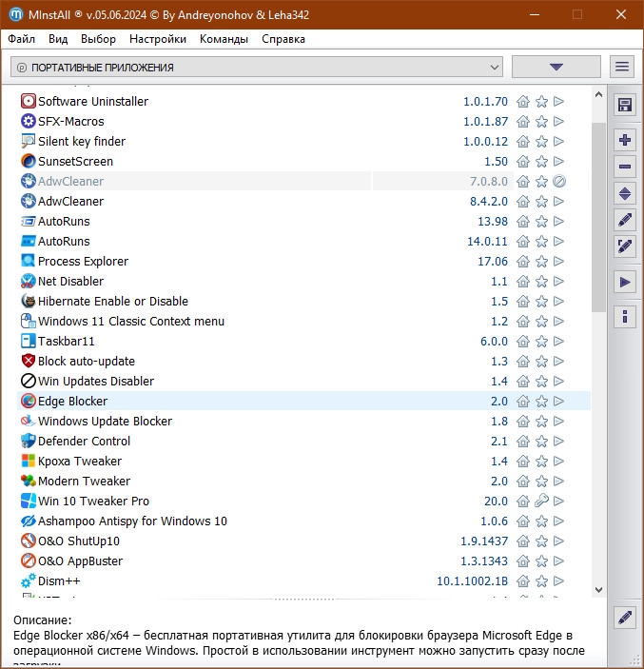Click the star icon for Win Updates Disabler
644x669 pixels.
point(541,381)
